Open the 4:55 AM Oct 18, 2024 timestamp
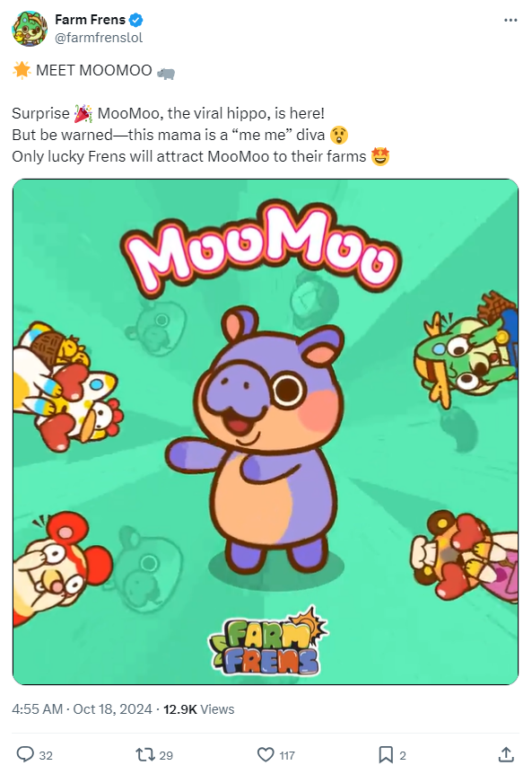Image resolution: width=532 pixels, height=774 pixels. [82, 708]
